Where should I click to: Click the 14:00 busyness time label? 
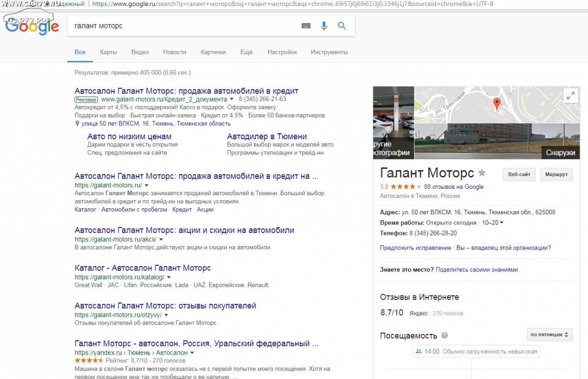coord(432,351)
